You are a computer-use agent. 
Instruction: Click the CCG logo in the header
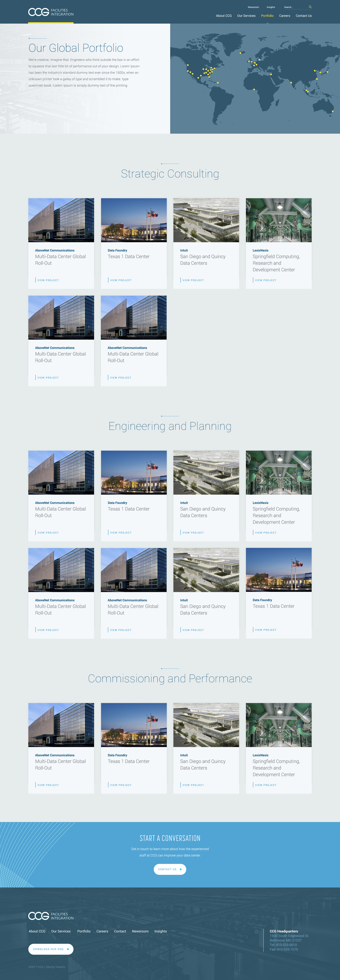tap(51, 12)
